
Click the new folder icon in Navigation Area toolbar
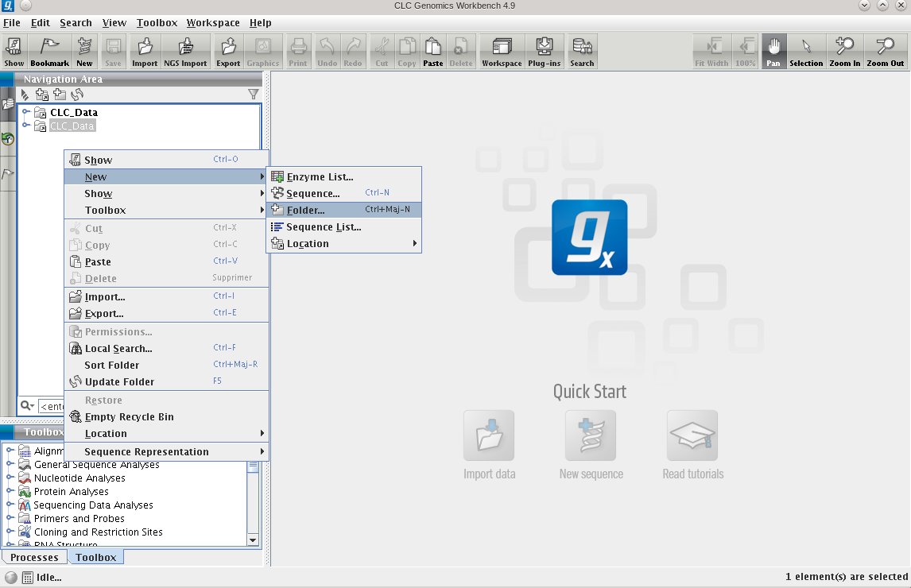60,94
